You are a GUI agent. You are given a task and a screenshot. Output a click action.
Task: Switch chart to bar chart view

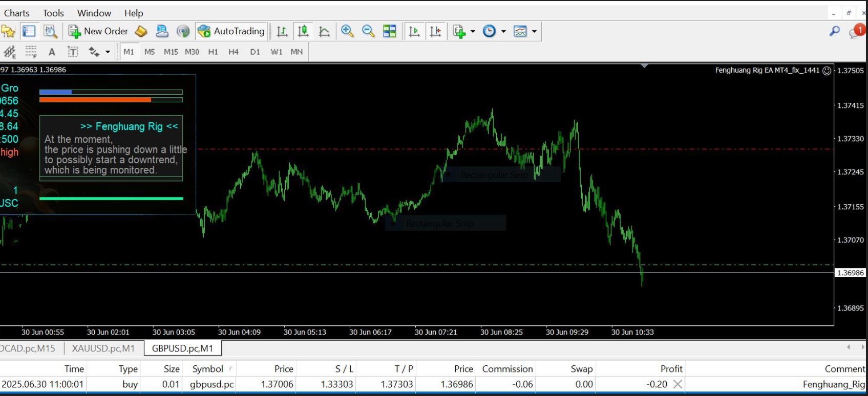(x=282, y=31)
